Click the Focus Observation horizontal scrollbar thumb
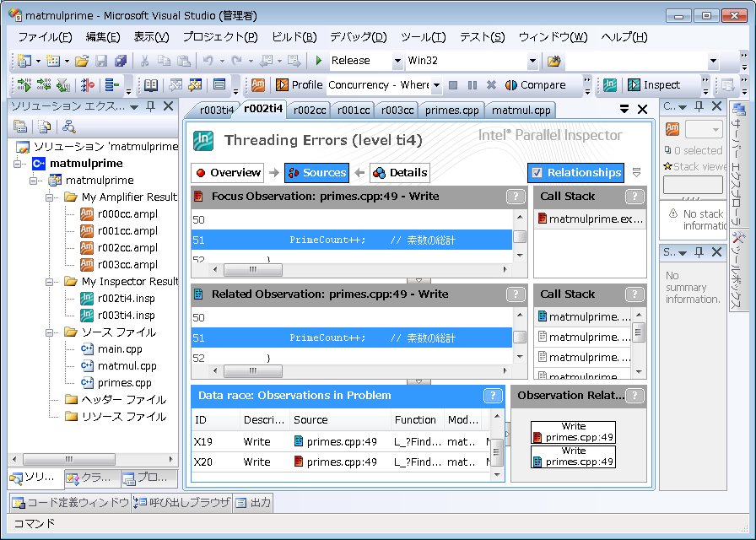756x540 pixels. coord(253,269)
